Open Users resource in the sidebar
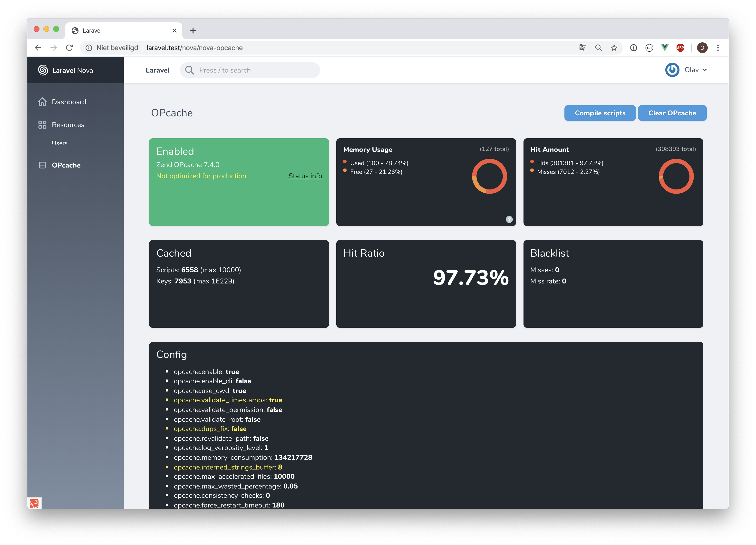 [60, 143]
